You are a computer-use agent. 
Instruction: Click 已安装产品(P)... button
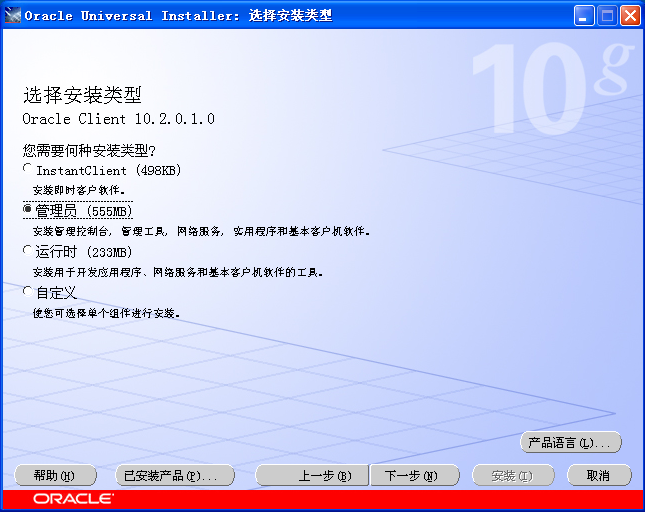click(175, 476)
